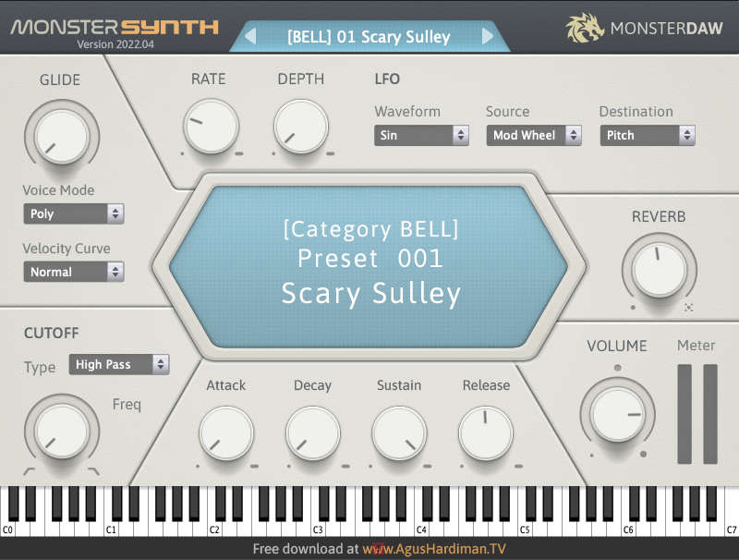Turn the Glide knob
739x560 pixels.
click(x=62, y=136)
